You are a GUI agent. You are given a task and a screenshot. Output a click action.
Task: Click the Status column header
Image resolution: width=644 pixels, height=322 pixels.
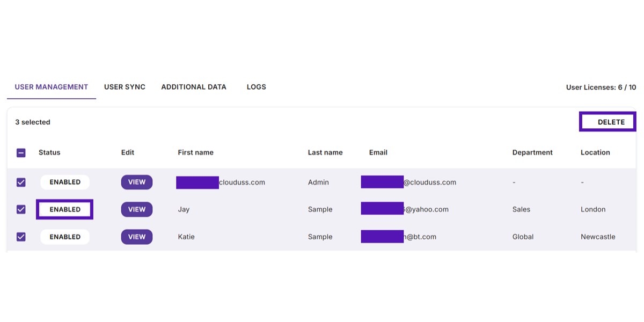click(x=49, y=152)
